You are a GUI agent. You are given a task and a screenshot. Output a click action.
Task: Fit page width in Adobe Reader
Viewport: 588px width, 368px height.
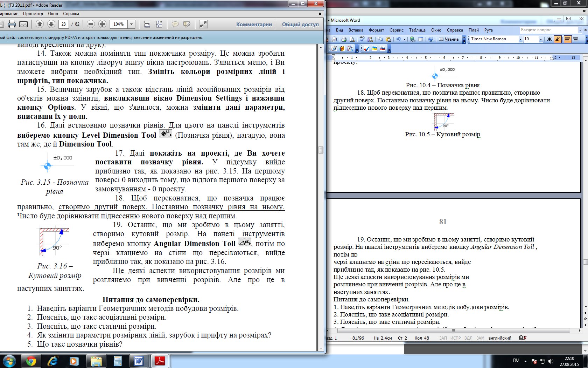[x=147, y=24]
